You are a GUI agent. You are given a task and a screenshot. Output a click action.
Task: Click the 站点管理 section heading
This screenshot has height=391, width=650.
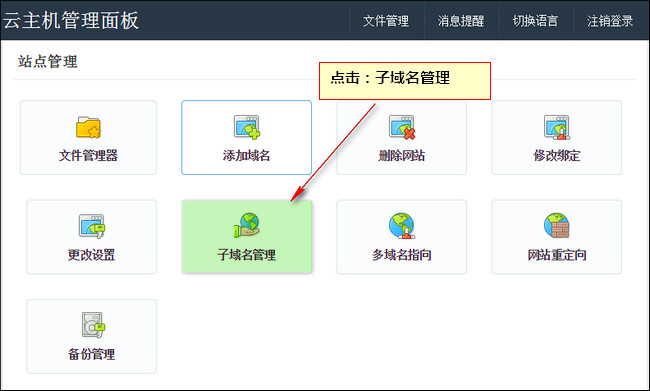(x=48, y=61)
